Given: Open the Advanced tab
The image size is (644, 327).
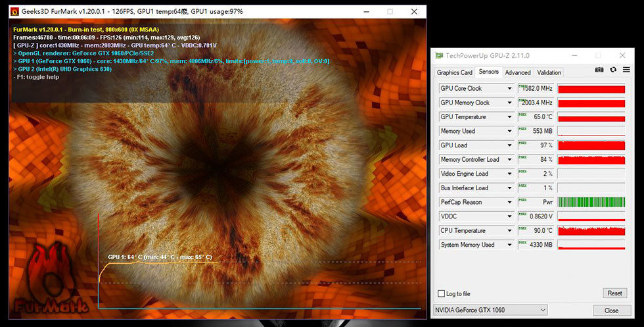Looking at the screenshot, I should point(518,72).
